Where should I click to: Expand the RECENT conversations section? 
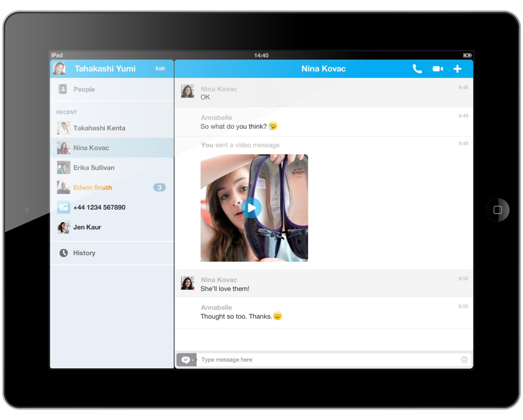coord(66,112)
